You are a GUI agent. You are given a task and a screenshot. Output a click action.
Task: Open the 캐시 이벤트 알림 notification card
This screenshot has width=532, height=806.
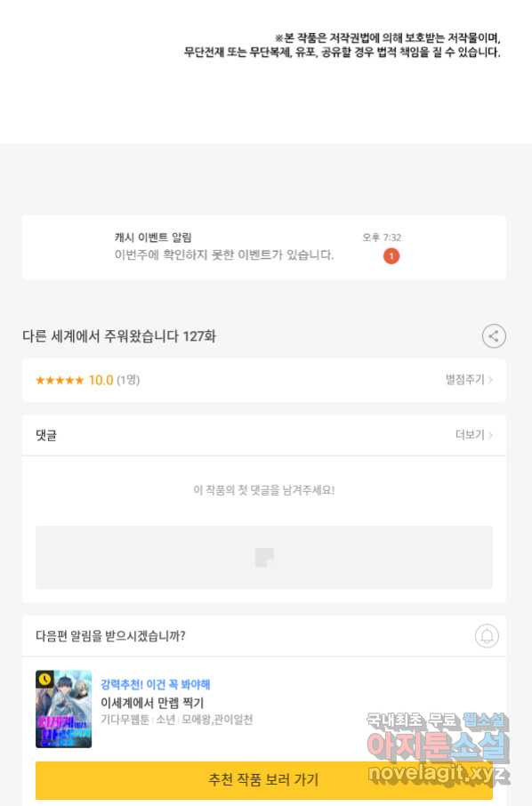tap(264, 248)
